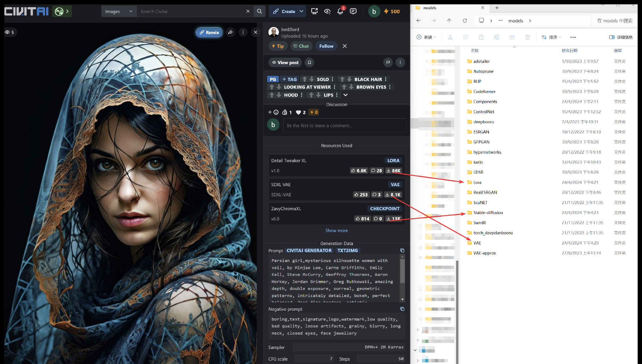Viewport: 642px width, 364px height.
Task: Sort by the name (名称) column header
Action: pyautogui.click(x=475, y=50)
